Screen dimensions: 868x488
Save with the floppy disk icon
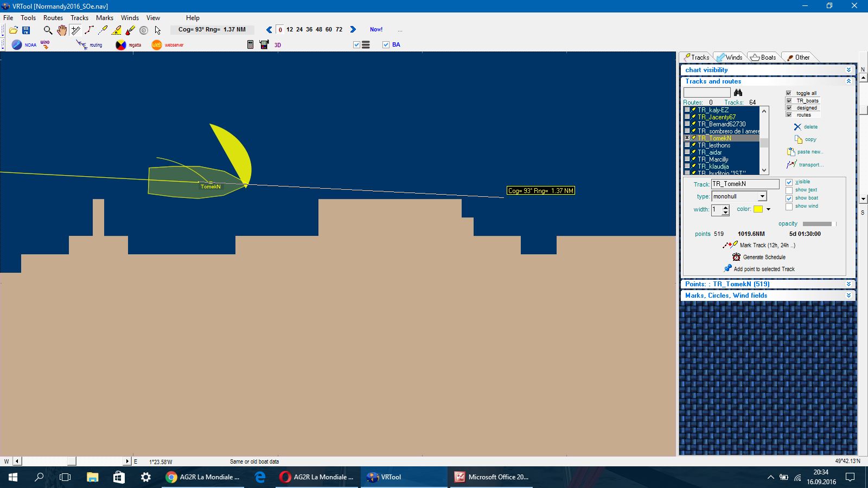pyautogui.click(x=25, y=30)
